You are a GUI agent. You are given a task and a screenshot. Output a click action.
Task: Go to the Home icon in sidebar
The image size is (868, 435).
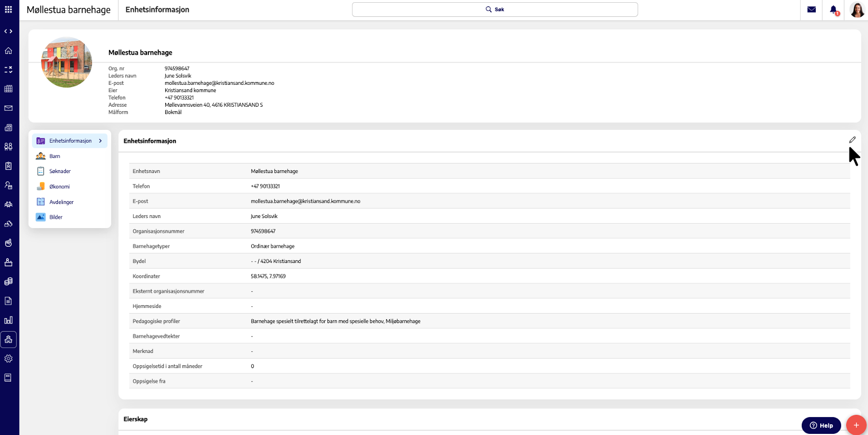(x=8, y=51)
